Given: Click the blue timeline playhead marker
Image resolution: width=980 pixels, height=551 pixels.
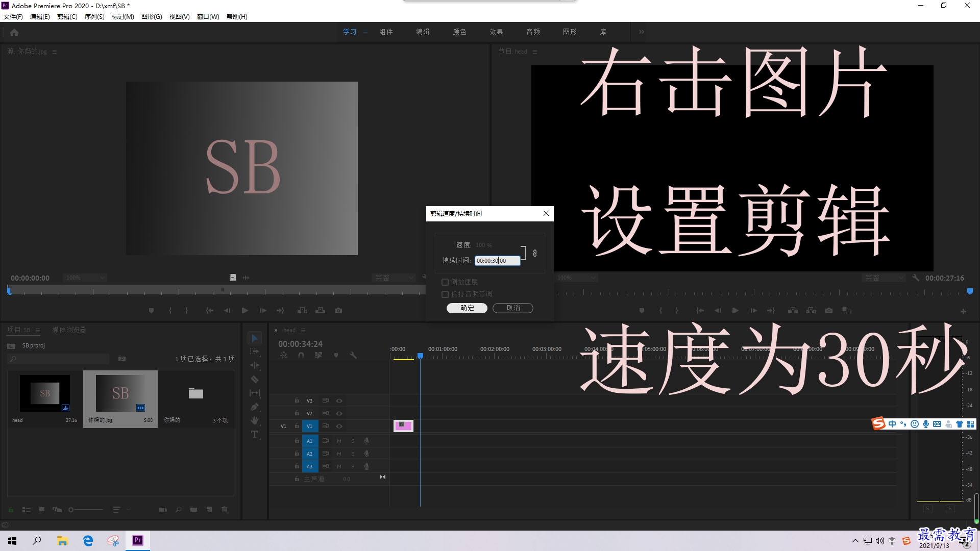Looking at the screenshot, I should coord(420,356).
